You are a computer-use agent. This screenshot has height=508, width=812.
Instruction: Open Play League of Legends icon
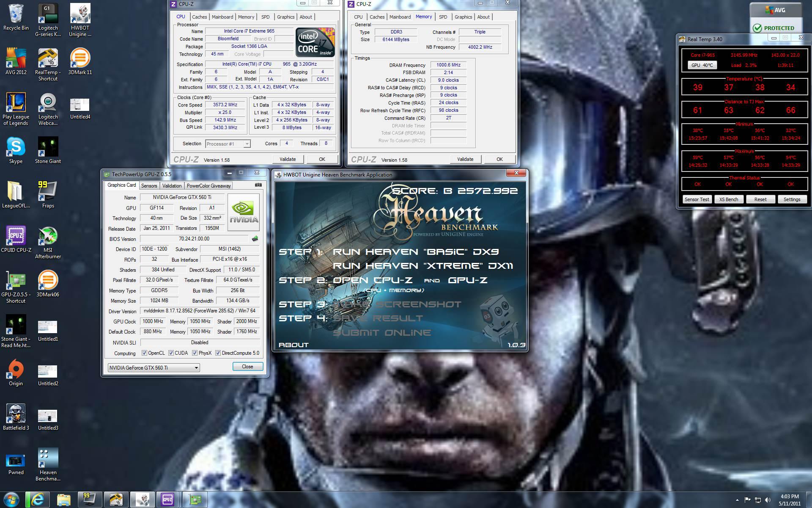click(x=16, y=109)
